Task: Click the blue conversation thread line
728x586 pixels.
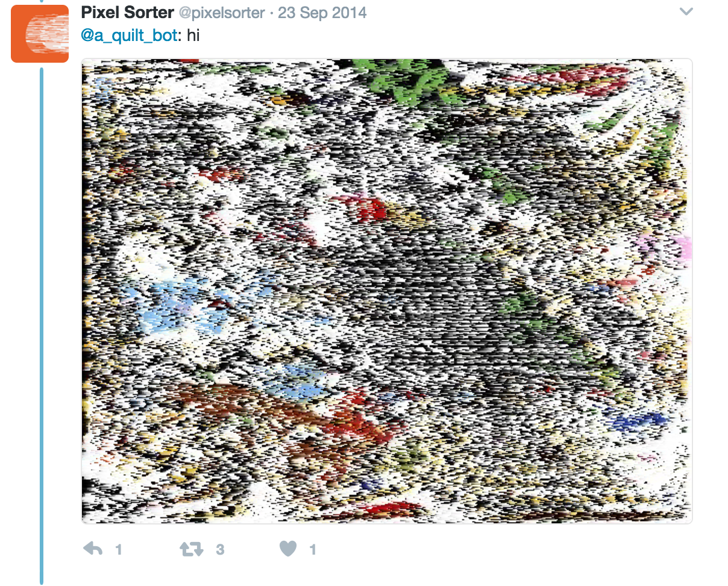Action: (x=42, y=326)
